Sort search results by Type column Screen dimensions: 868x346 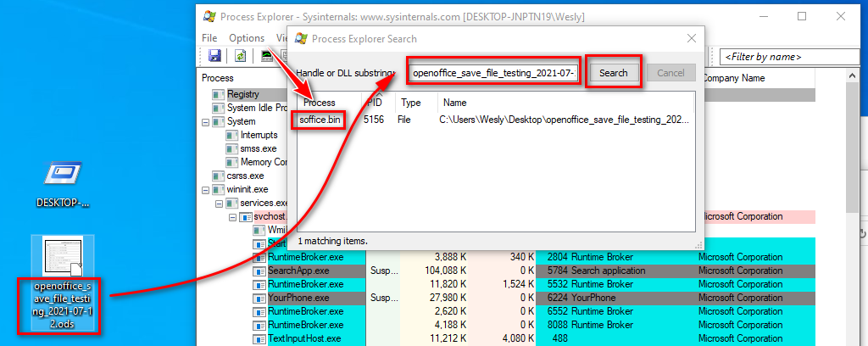click(415, 103)
